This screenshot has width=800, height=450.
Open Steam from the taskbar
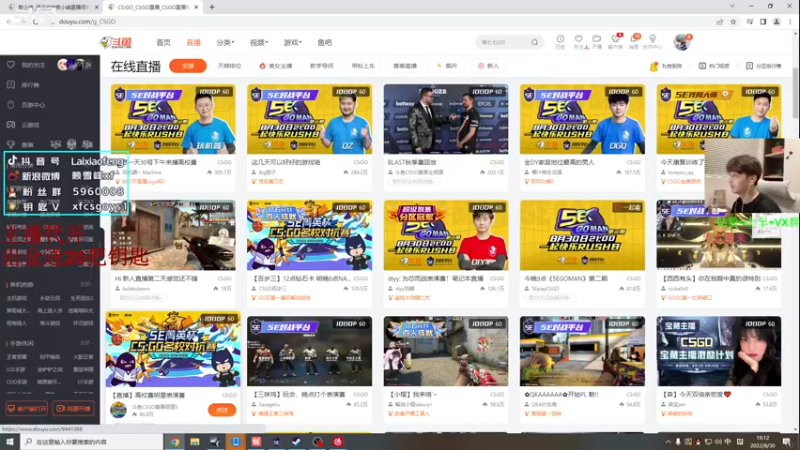296,442
